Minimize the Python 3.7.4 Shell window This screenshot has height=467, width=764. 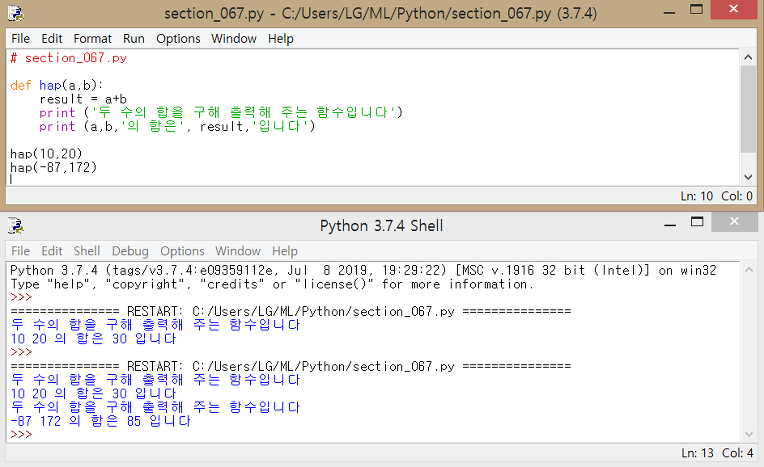click(670, 224)
